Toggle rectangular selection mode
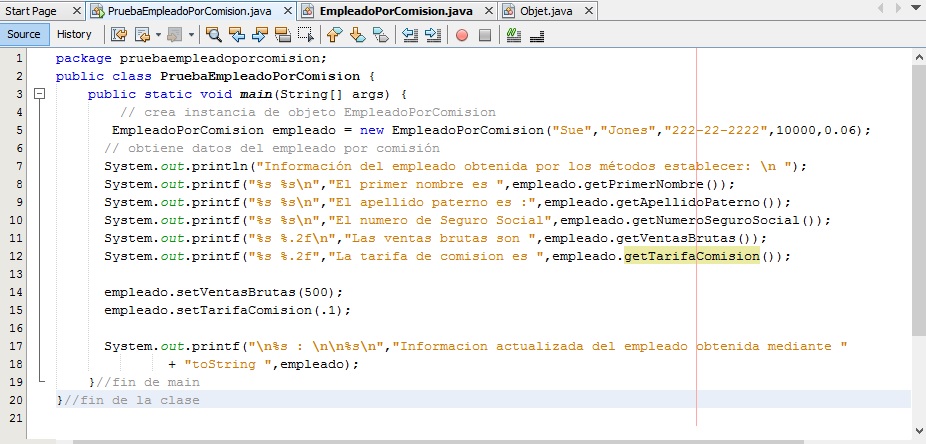Viewport: 926px width, 444px height. tap(306, 35)
